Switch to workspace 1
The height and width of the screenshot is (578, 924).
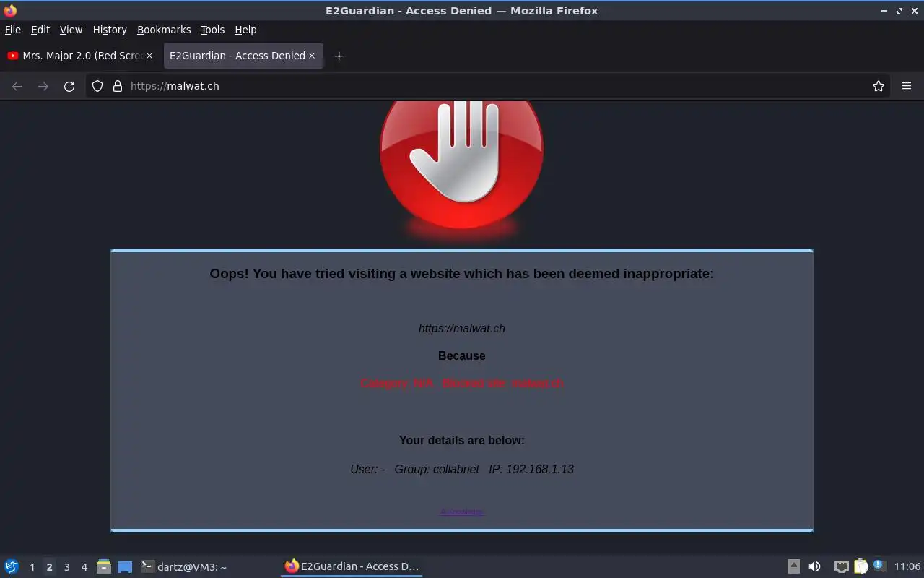coord(32,567)
